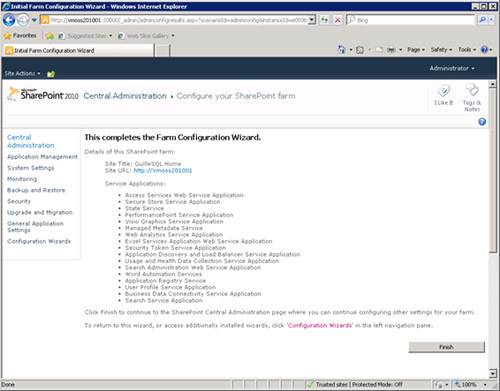The width and height of the screenshot is (500, 391).
Task: Click 'Word Automation Services' list item
Action: [x=163, y=274]
